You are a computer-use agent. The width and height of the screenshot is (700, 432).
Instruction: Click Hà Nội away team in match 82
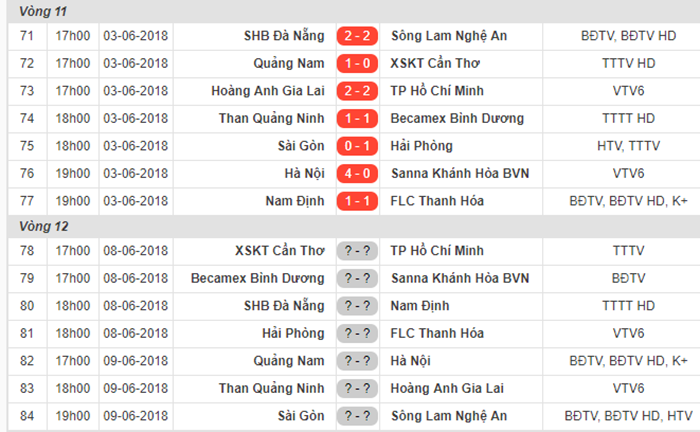click(x=410, y=361)
